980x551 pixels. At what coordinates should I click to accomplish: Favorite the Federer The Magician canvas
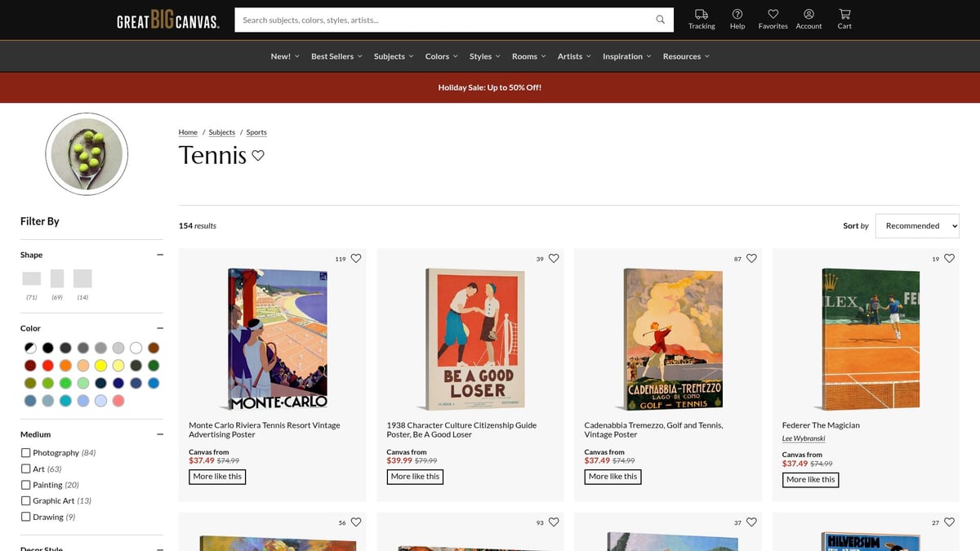point(949,259)
